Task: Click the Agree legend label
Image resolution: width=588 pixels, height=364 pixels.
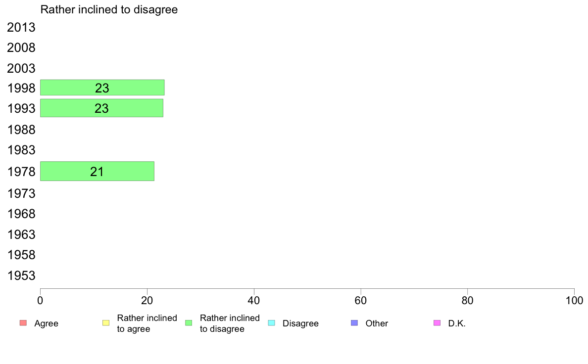Action: click(46, 323)
